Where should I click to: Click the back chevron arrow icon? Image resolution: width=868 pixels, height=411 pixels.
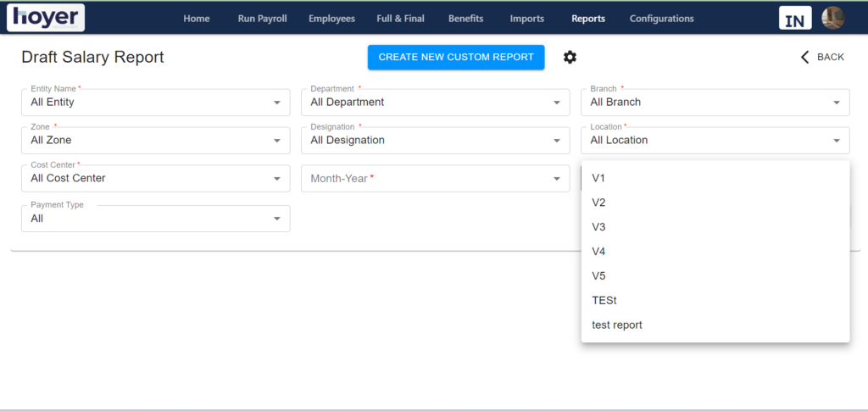[x=805, y=57]
